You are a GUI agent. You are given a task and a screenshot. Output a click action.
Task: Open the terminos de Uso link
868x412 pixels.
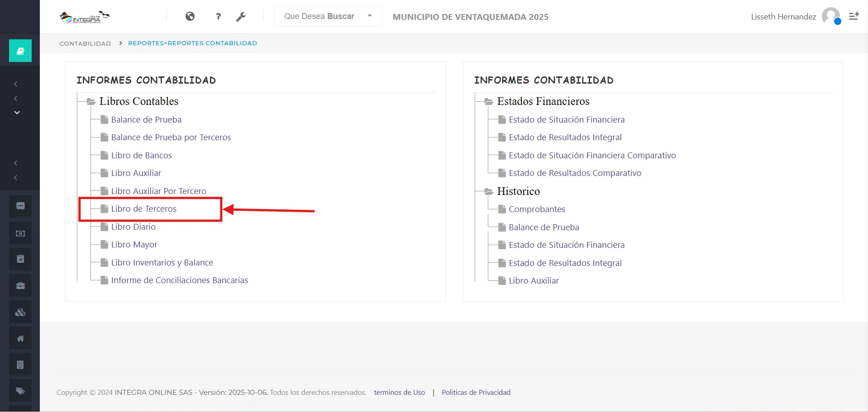[399, 393]
